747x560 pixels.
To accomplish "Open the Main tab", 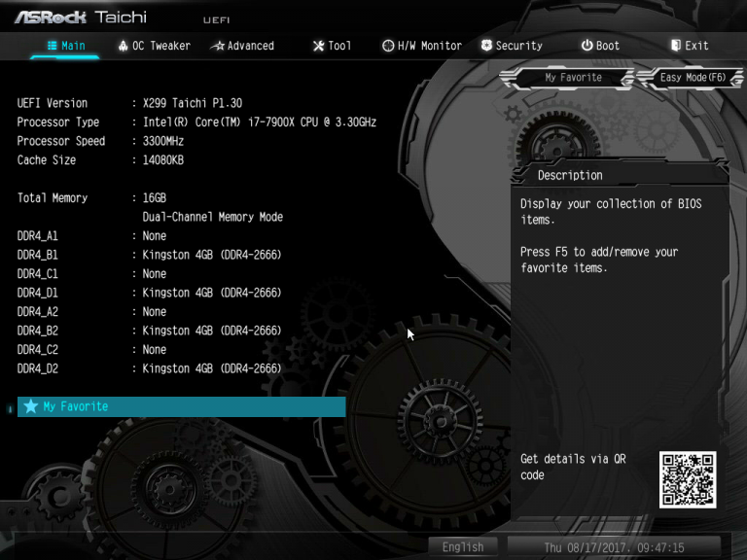I will pyautogui.click(x=66, y=46).
